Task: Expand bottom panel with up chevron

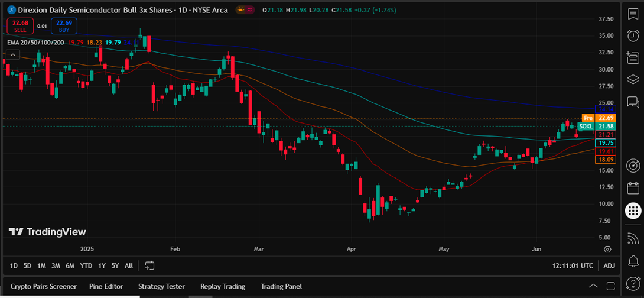Action: point(593,286)
